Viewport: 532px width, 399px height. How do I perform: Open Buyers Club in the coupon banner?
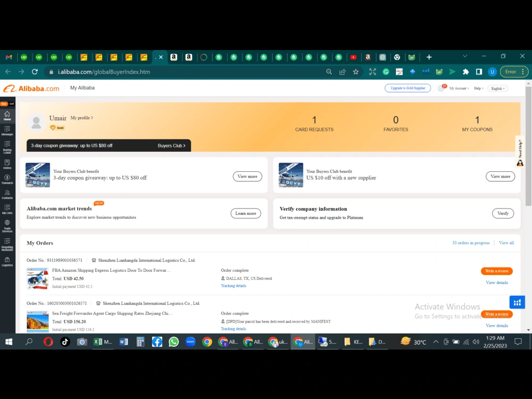[x=171, y=146]
